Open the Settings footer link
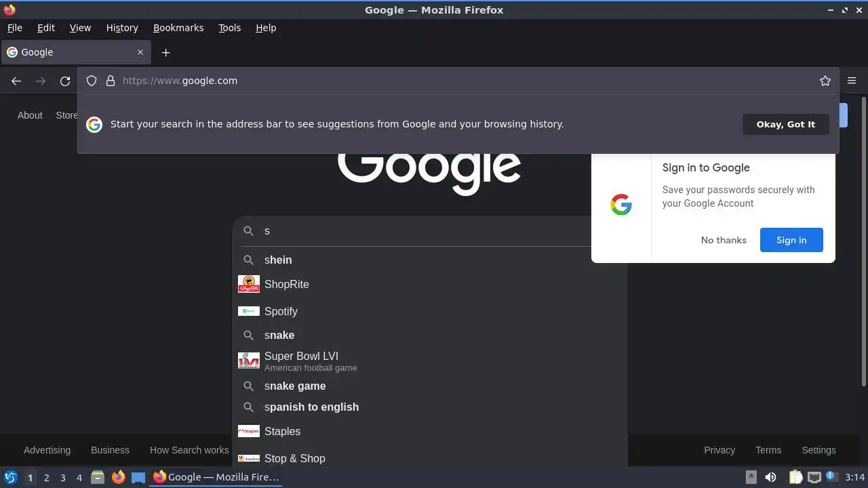Viewport: 868px width, 488px height. click(818, 450)
